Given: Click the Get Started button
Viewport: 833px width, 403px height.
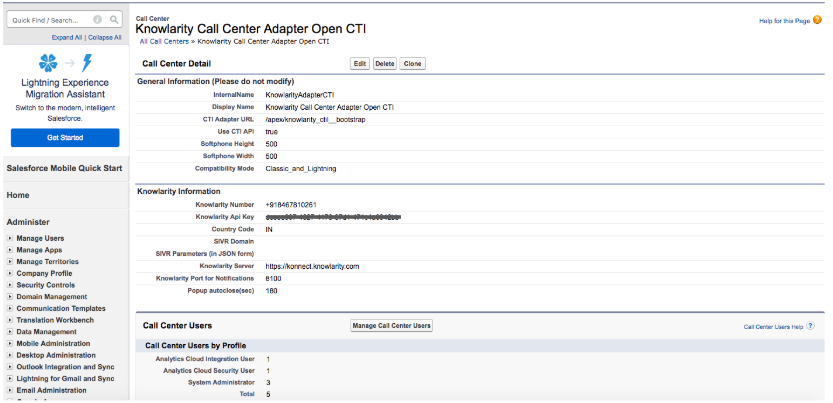Looking at the screenshot, I should click(65, 138).
